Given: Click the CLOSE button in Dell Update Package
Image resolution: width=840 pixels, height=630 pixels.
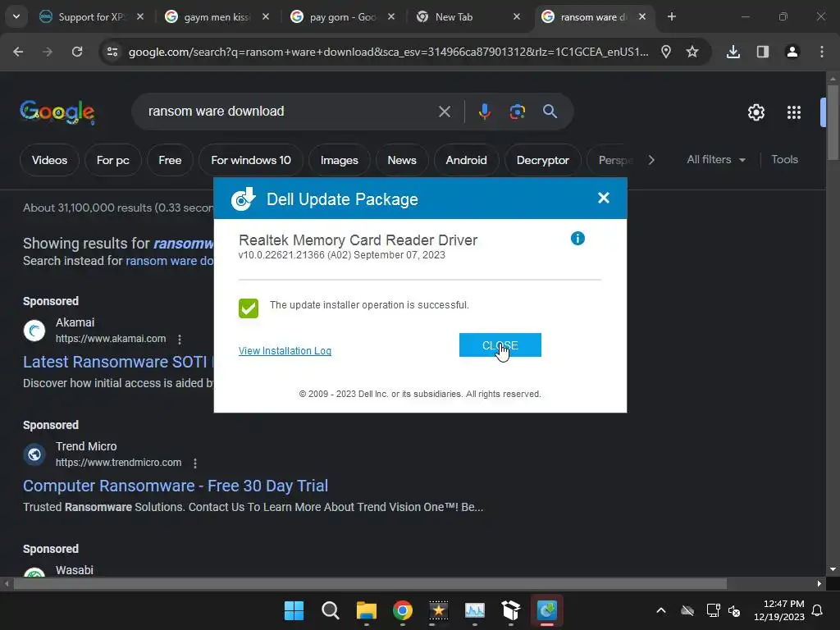Looking at the screenshot, I should (500, 345).
